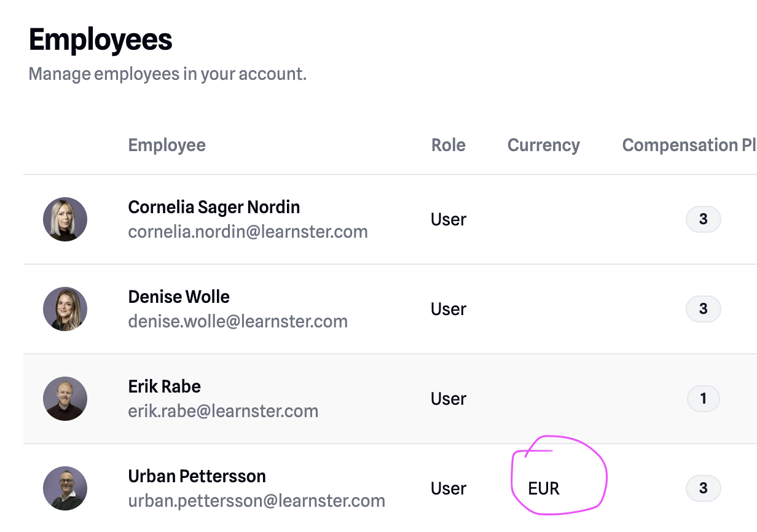Screen dimensions: 757x532
Task: Click email denise.wolle@learnster.com
Action: coord(238,322)
